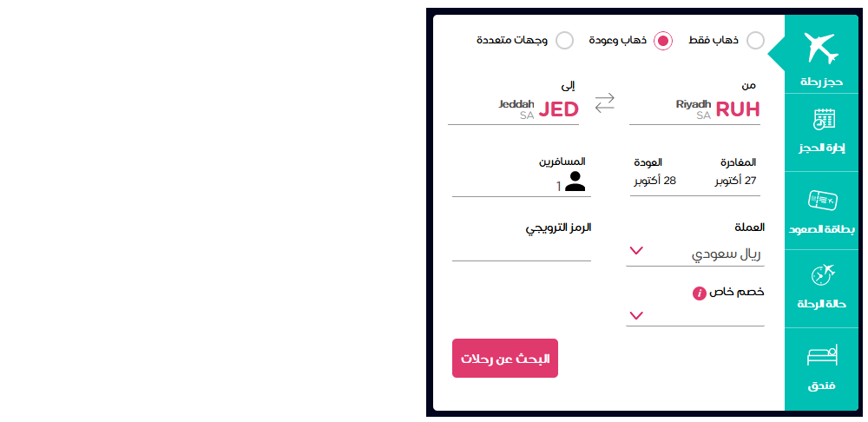The image size is (868, 422).
Task: Click the البحث عن رحلات search button
Action: (505, 359)
